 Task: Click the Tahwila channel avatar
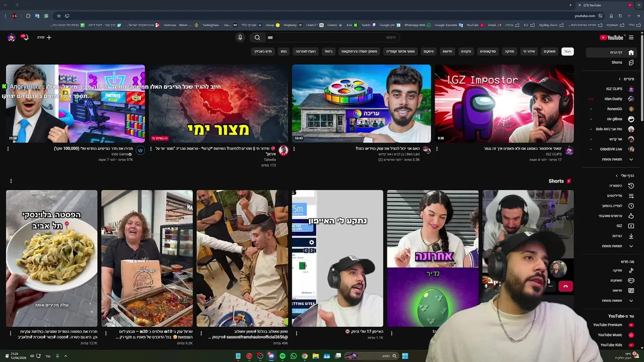pos(283,150)
